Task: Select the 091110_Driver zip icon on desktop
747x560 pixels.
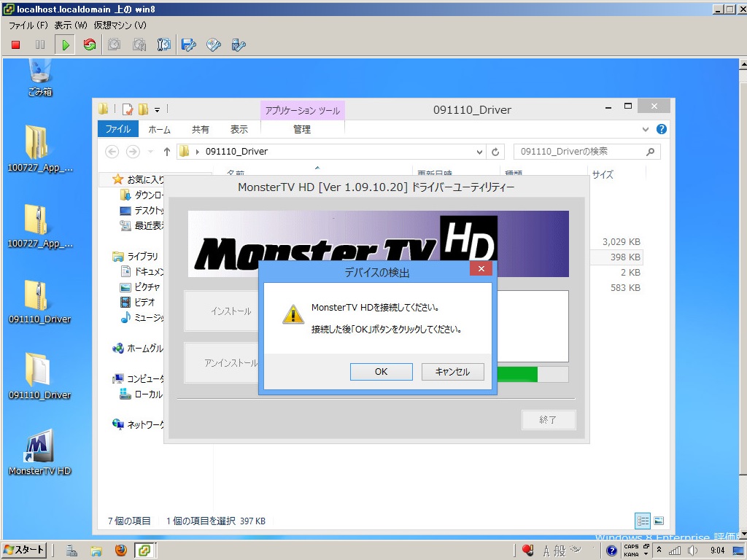Action: [x=39, y=301]
